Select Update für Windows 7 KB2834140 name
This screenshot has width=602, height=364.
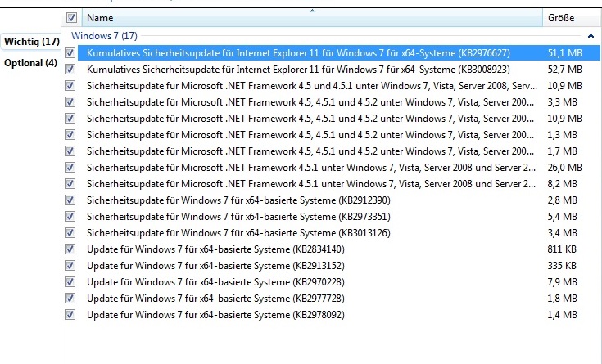click(x=215, y=249)
